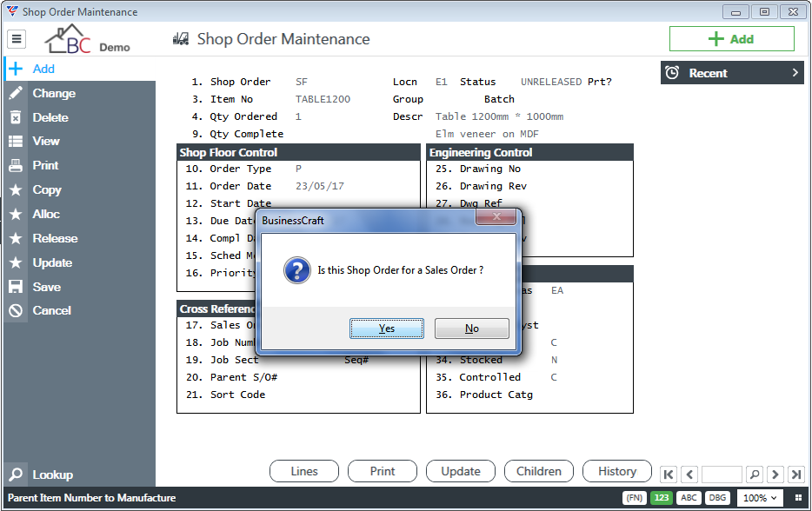Click the Change pencil icon
Viewport: 812px width, 511px height.
click(x=16, y=93)
